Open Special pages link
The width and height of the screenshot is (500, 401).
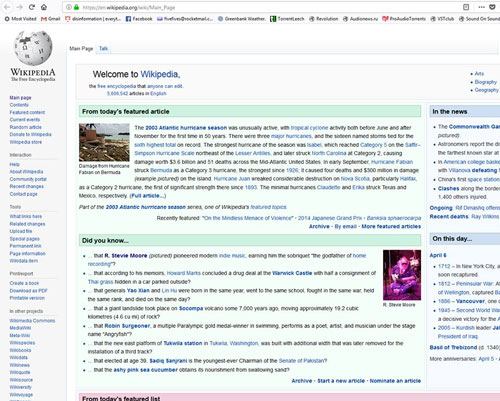(x=25, y=239)
